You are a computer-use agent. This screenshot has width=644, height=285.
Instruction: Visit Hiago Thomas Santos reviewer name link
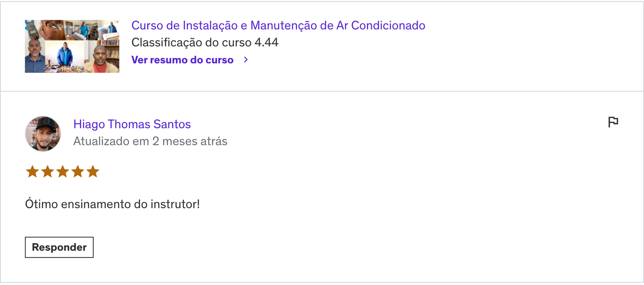pyautogui.click(x=132, y=124)
